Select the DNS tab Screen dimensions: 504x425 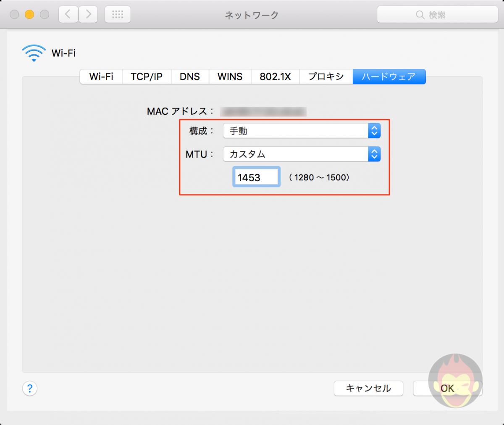[190, 77]
